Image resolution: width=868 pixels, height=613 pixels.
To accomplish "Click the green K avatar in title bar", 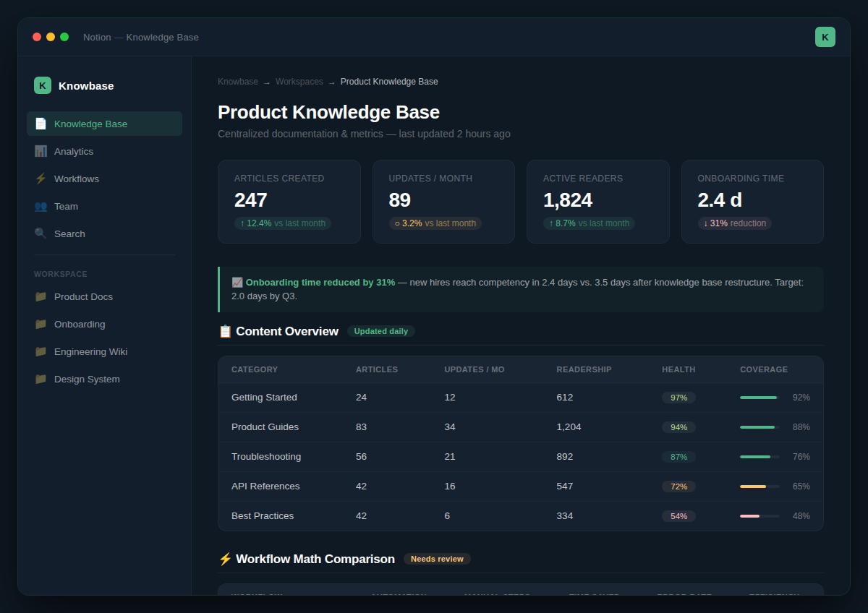I will [825, 37].
